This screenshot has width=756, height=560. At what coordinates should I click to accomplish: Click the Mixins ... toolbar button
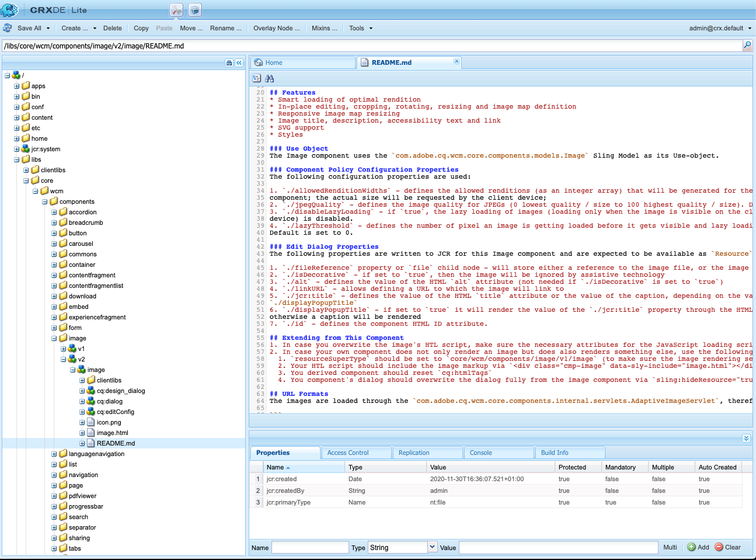pos(325,28)
